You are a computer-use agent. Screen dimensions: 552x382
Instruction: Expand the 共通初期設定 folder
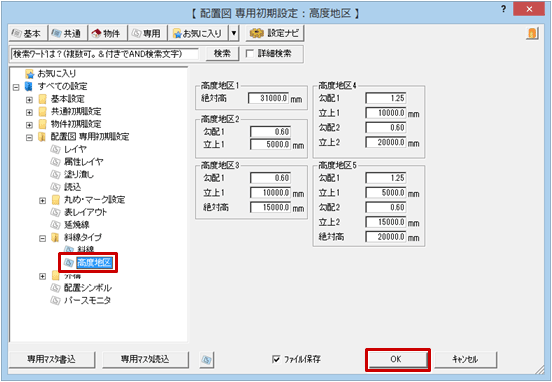coord(30,112)
